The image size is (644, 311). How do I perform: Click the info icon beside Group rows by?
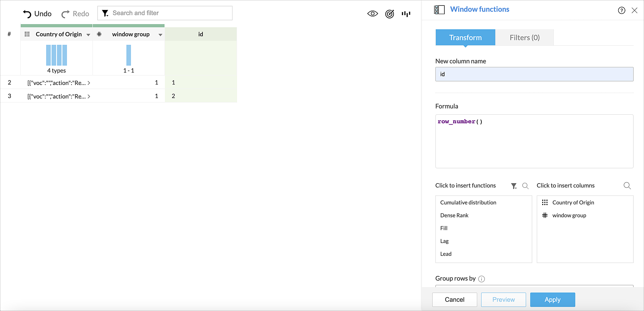tap(481, 279)
